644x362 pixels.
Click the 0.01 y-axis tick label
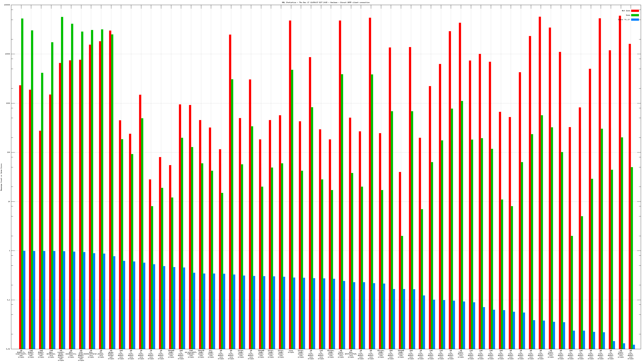coord(8,349)
